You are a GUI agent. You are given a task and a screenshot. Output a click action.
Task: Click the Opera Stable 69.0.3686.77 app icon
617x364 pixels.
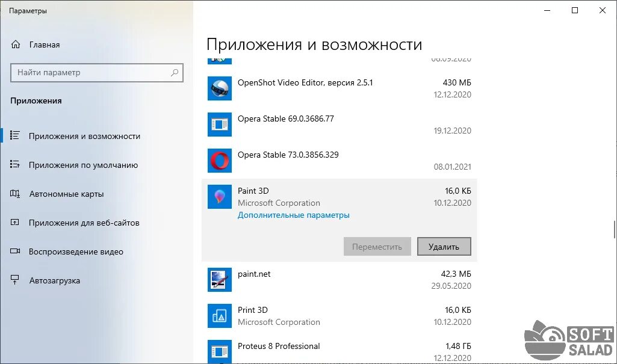pyautogui.click(x=220, y=125)
